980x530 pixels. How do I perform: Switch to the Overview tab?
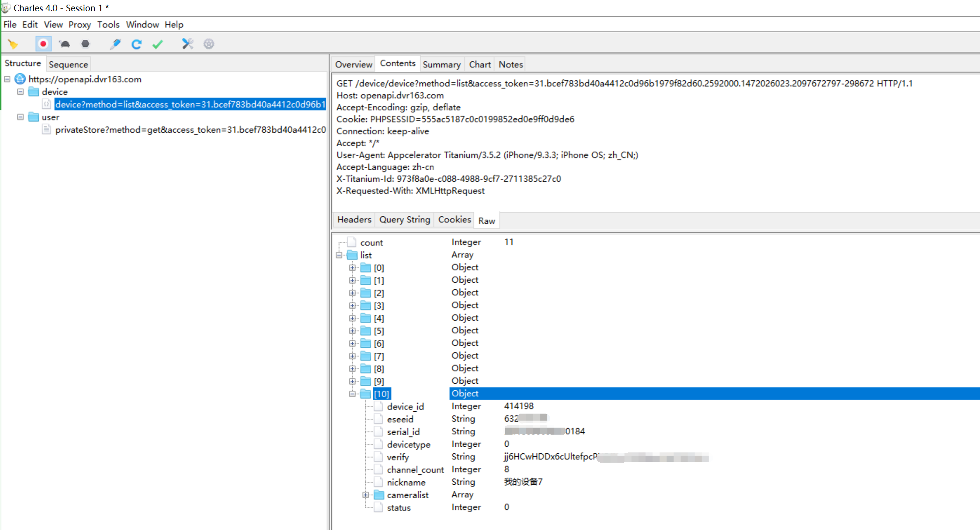354,64
